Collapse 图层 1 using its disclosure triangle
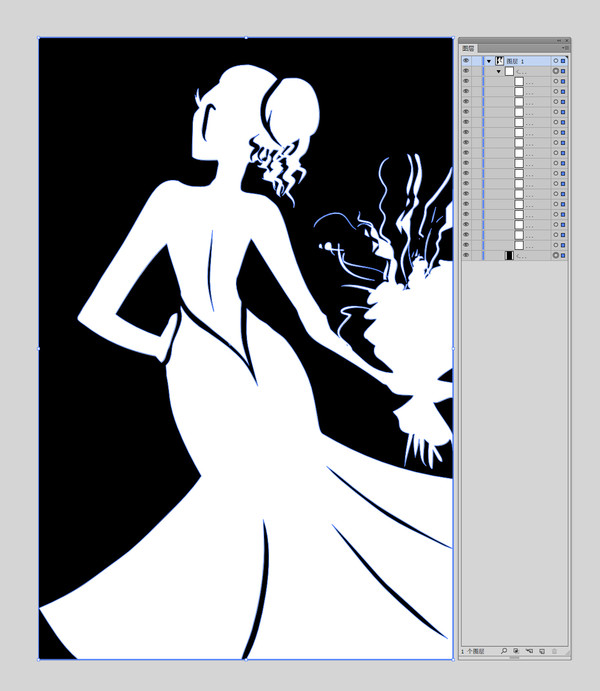Screen dimensions: 600x691 point(489,61)
